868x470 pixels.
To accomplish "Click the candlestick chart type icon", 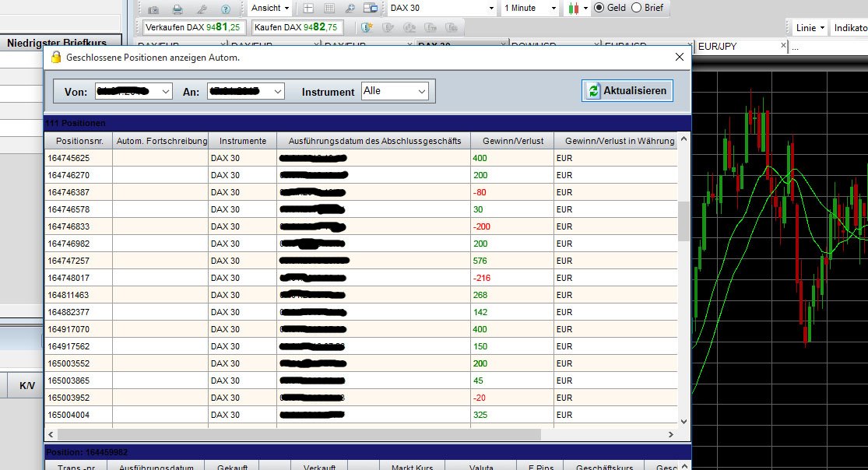I will [x=574, y=9].
